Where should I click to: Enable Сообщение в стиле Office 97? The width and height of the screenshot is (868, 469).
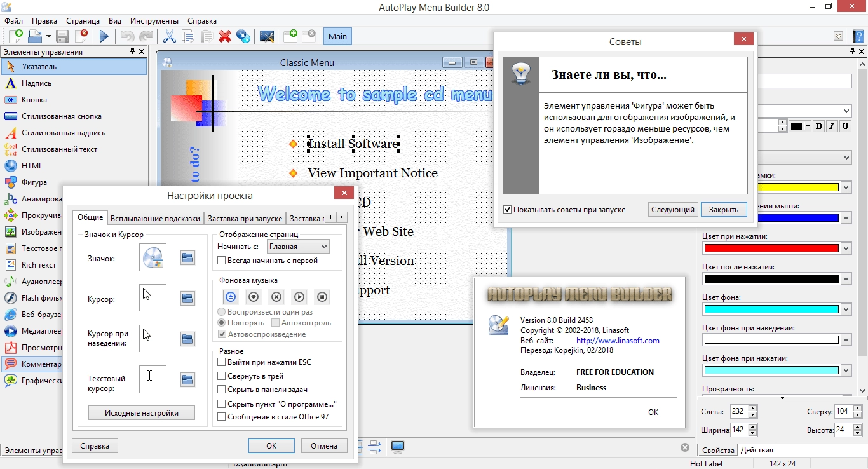click(222, 417)
